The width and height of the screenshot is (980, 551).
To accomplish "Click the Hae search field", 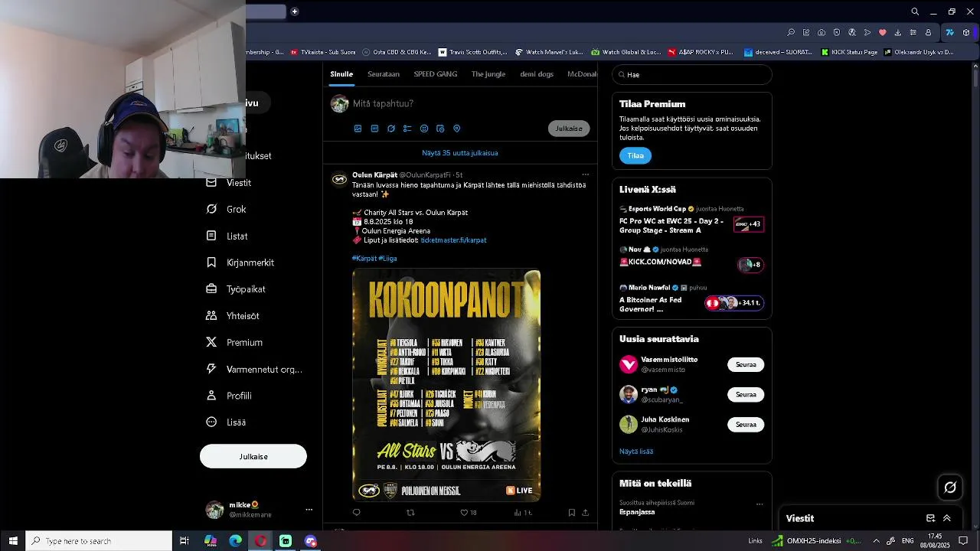I will pos(692,74).
